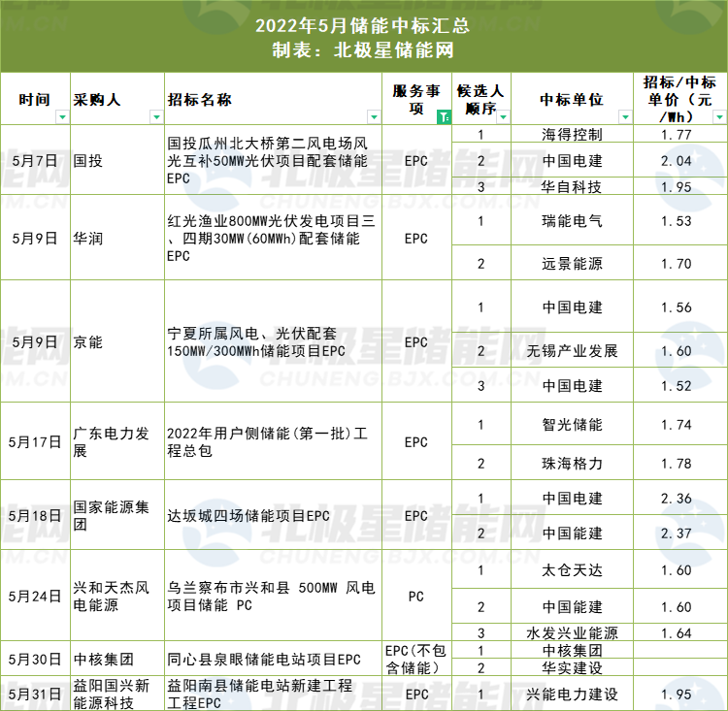The height and width of the screenshot is (711, 728).
Task: Expand the 中标单位 column filter
Action: (624, 117)
